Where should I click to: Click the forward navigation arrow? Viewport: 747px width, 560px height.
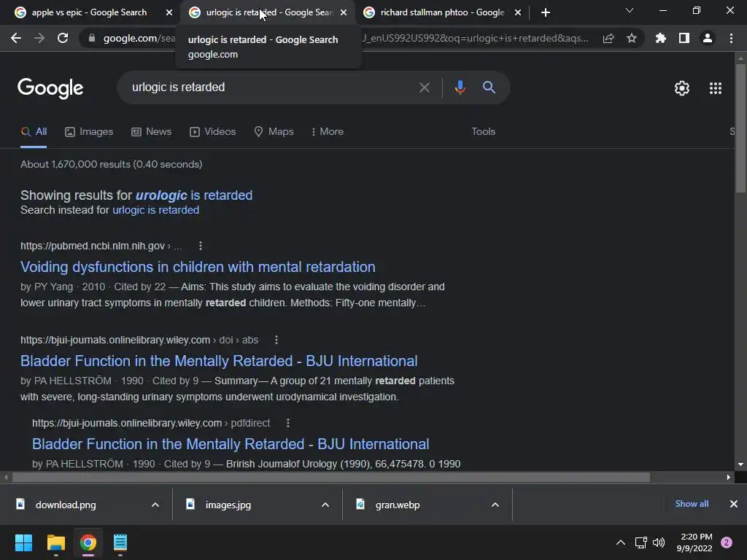[39, 38]
